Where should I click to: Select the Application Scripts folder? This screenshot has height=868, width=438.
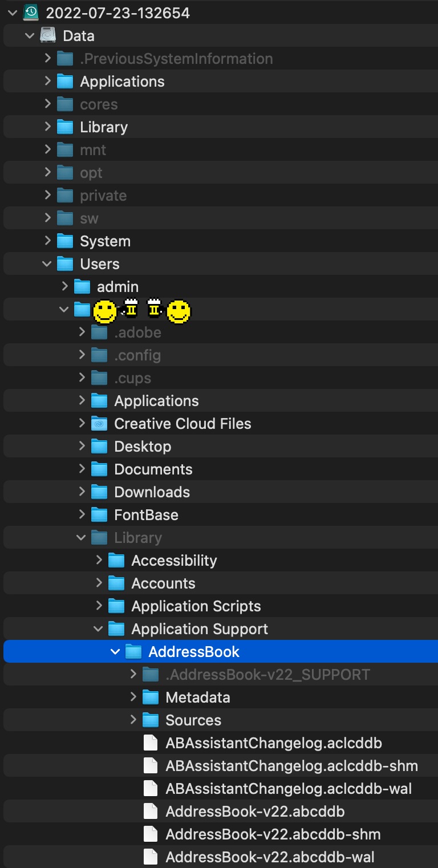click(221, 606)
